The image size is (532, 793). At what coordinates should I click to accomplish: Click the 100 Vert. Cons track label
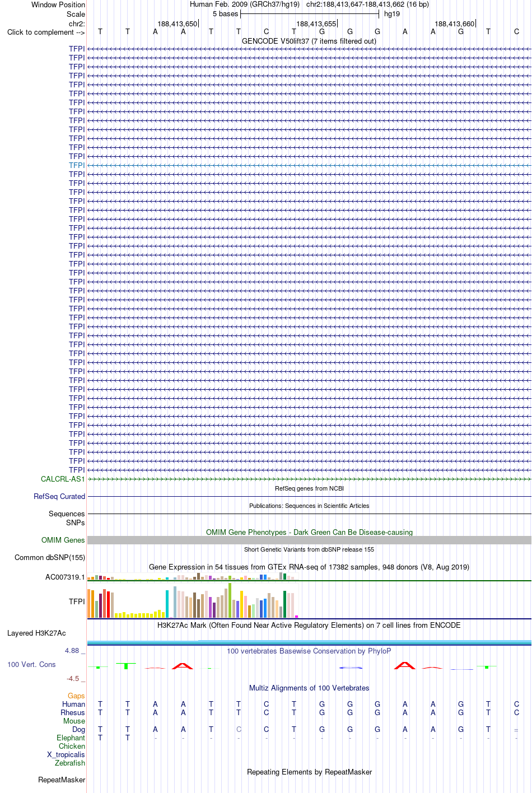[31, 664]
